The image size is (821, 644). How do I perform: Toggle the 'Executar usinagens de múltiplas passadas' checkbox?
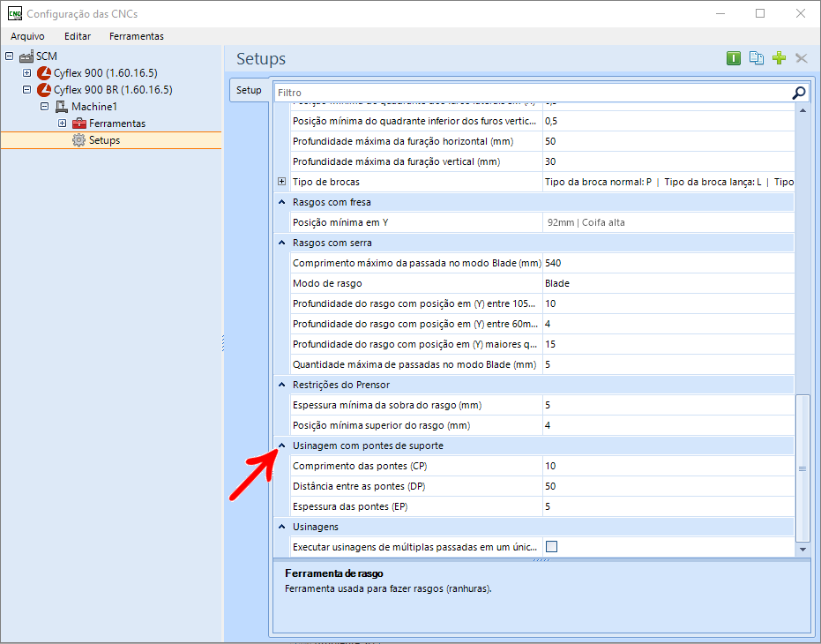[551, 547]
